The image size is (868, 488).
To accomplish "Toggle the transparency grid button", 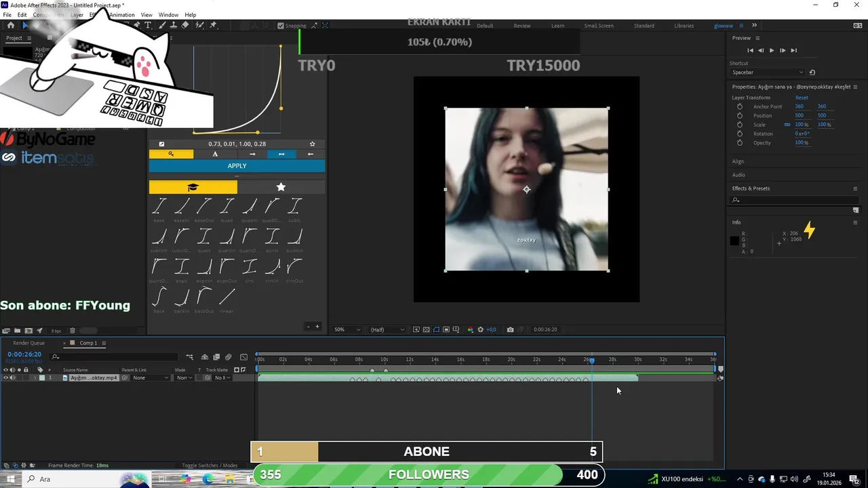I will (x=426, y=329).
